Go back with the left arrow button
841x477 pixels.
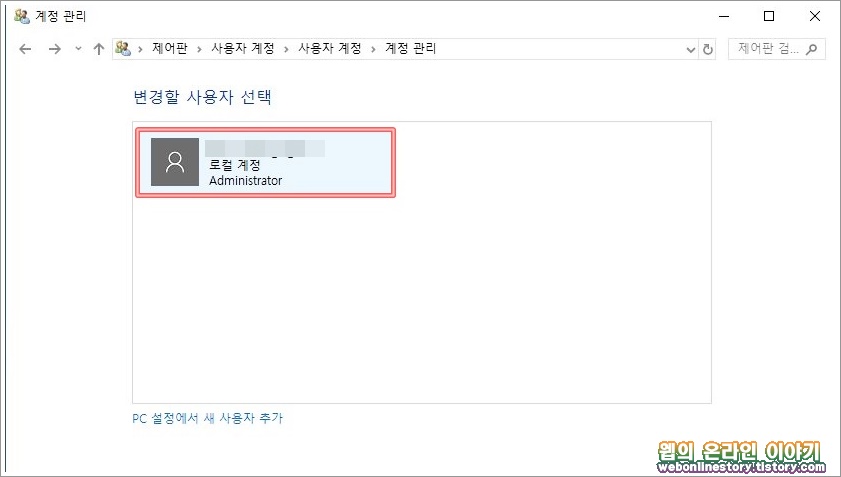coord(25,49)
